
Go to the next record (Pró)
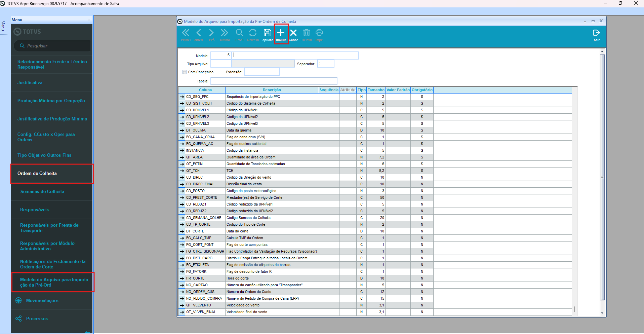(211, 35)
